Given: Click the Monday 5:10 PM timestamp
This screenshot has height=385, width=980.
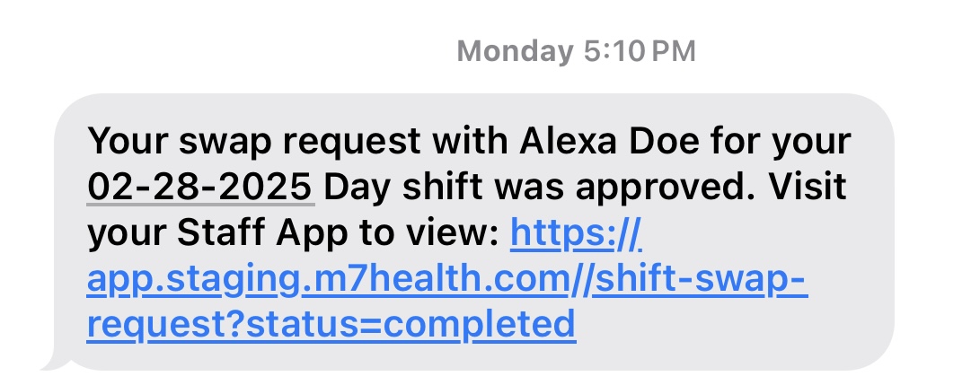Looking at the screenshot, I should [x=576, y=51].
